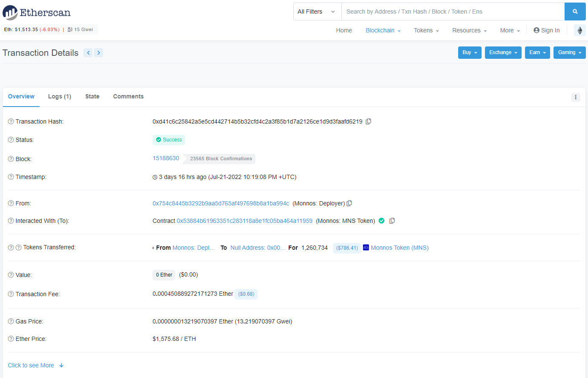Click the $1,575.68 / ETH price text

pyautogui.click(x=174, y=339)
